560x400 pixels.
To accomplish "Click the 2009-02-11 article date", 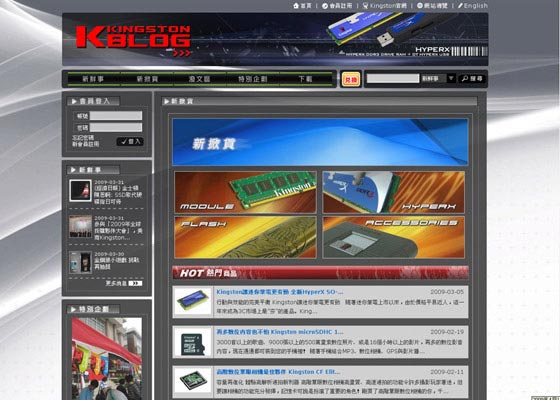I will click(x=447, y=372).
